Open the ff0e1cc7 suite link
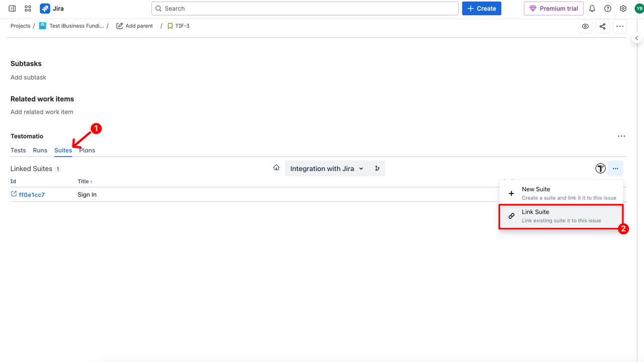This screenshot has height=362, width=644. pos(31,195)
